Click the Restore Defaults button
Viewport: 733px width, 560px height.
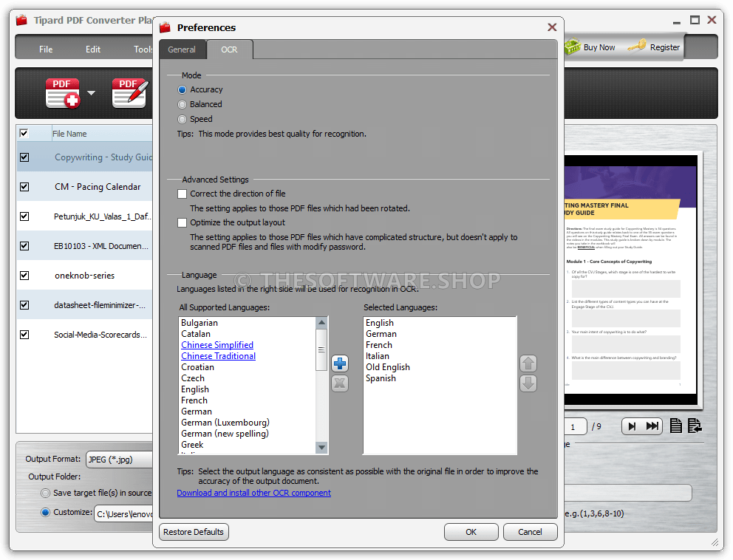click(194, 531)
